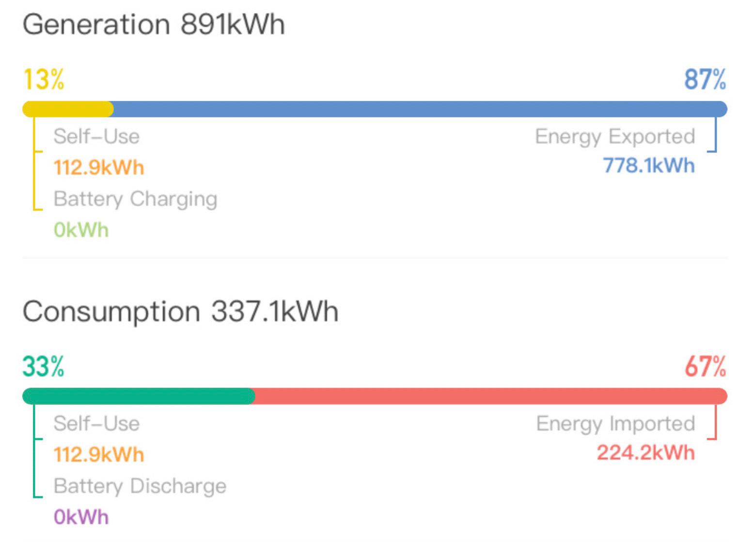Select the green 33% consumption bar segment
The height and width of the screenshot is (542, 756).
[x=139, y=396]
